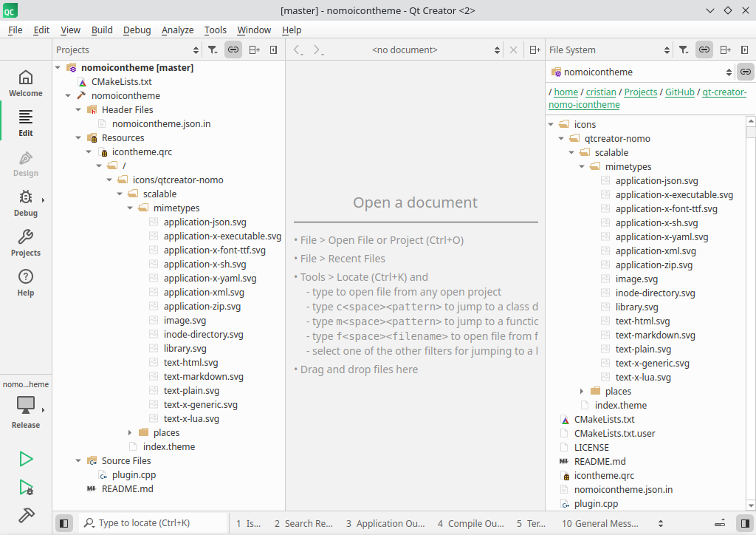
Task: Split the Projects side panel
Action: 254,50
